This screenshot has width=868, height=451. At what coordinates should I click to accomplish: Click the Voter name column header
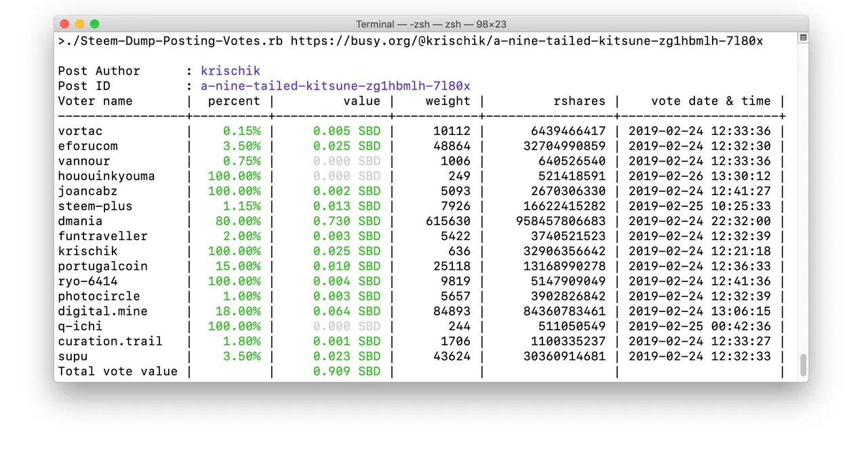[95, 101]
